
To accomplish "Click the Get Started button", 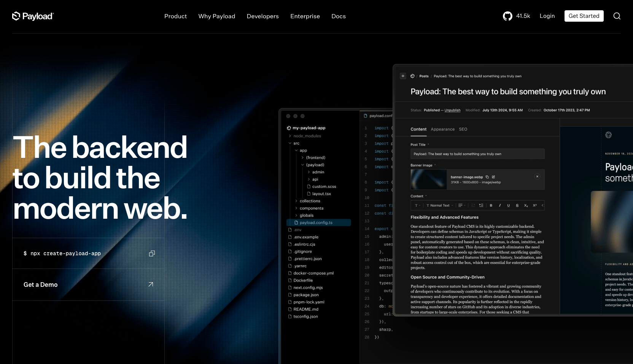I will [x=584, y=16].
